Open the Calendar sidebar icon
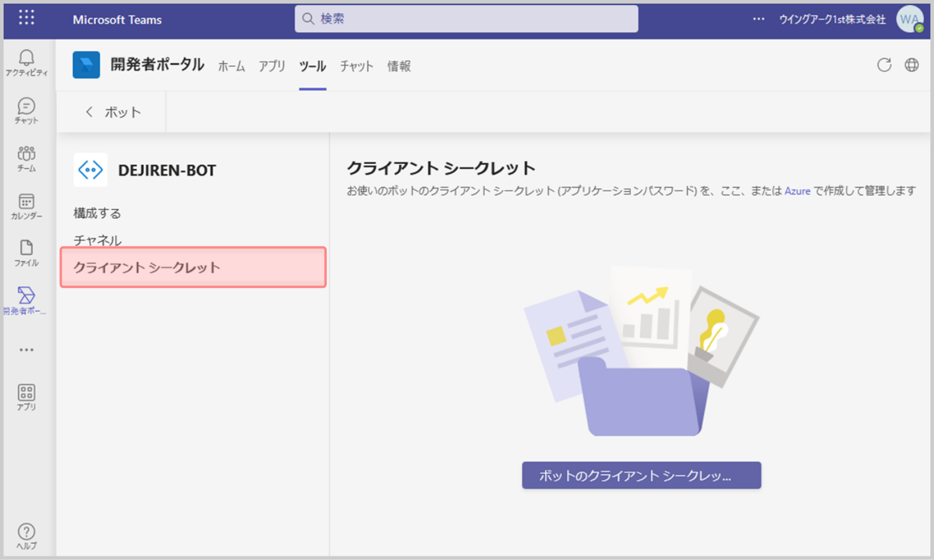934x560 pixels. pos(26,206)
